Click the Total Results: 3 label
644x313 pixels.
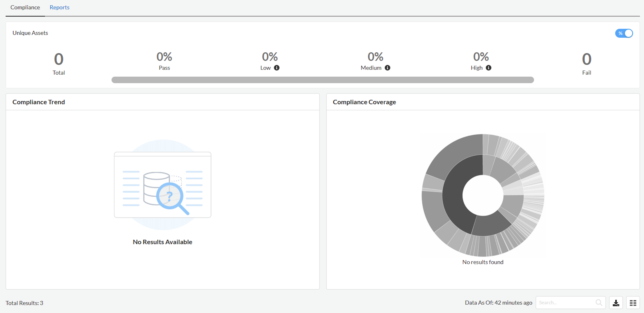point(25,303)
